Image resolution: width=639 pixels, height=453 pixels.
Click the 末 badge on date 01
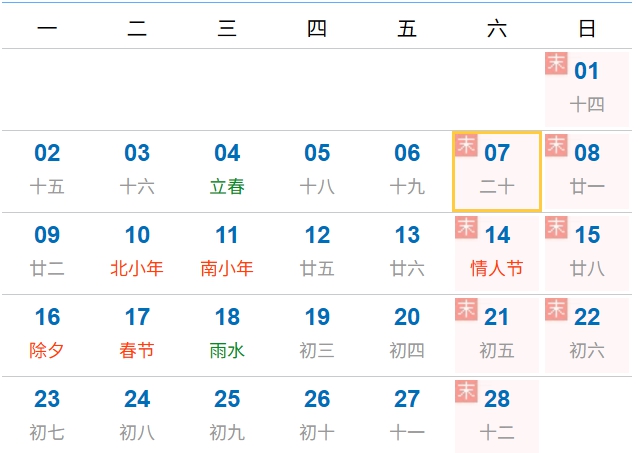coord(556,63)
